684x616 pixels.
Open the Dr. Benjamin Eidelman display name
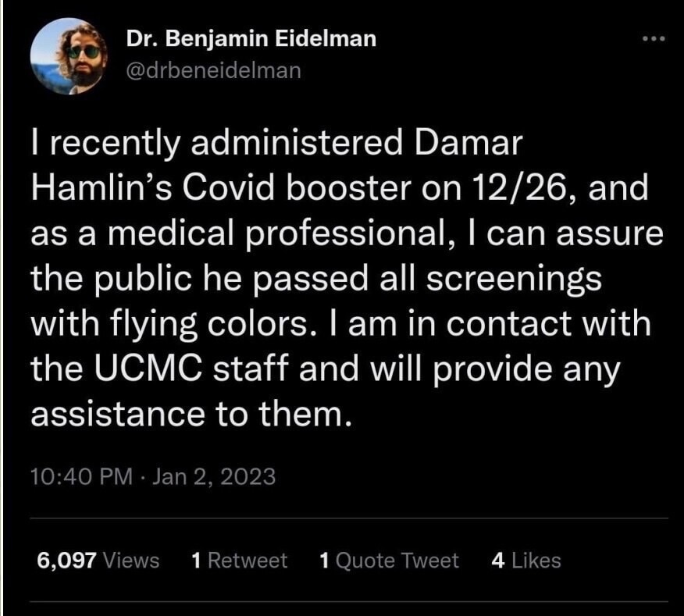251,39
